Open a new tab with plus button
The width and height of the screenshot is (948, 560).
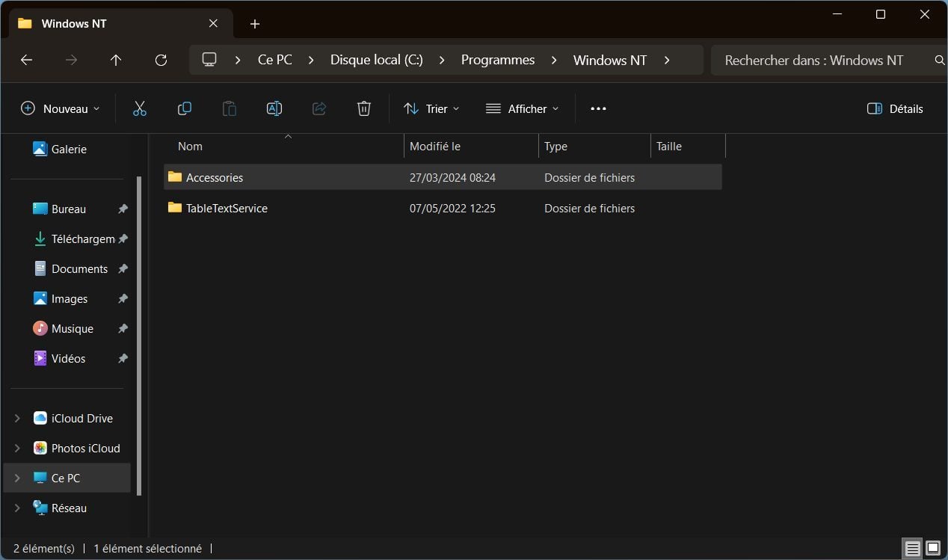[255, 24]
